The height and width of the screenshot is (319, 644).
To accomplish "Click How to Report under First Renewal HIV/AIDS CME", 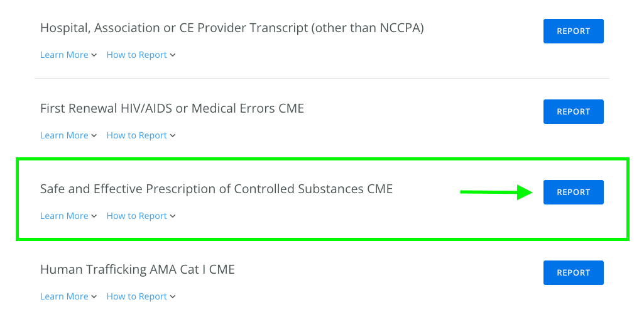I will 136,136.
